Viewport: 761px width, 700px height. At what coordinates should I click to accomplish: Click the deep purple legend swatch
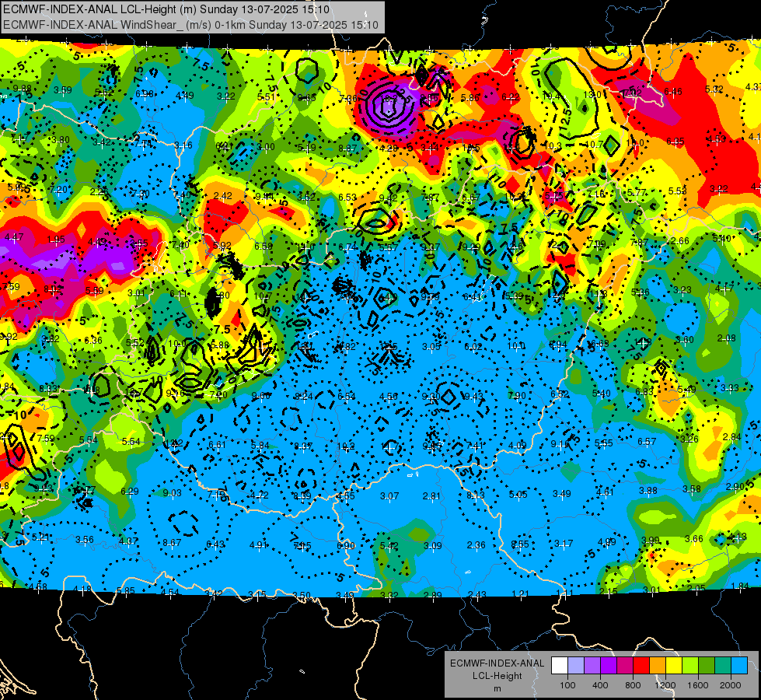pos(609,666)
